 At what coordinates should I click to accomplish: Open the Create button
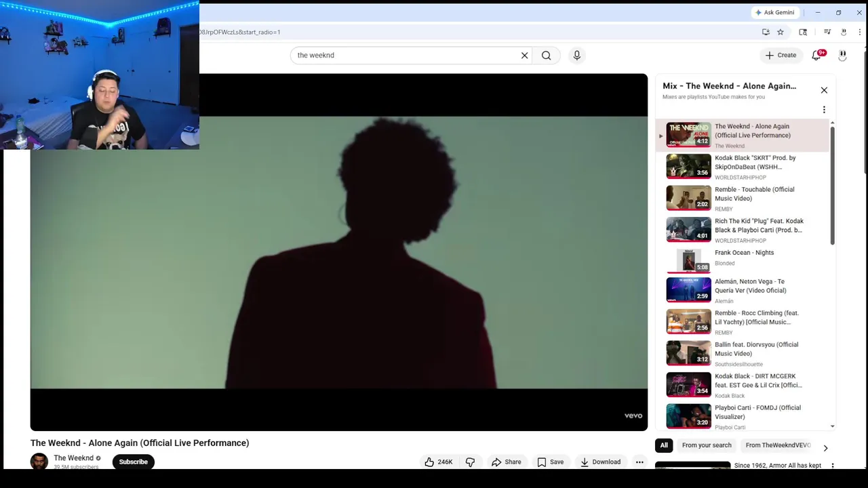[x=781, y=56]
